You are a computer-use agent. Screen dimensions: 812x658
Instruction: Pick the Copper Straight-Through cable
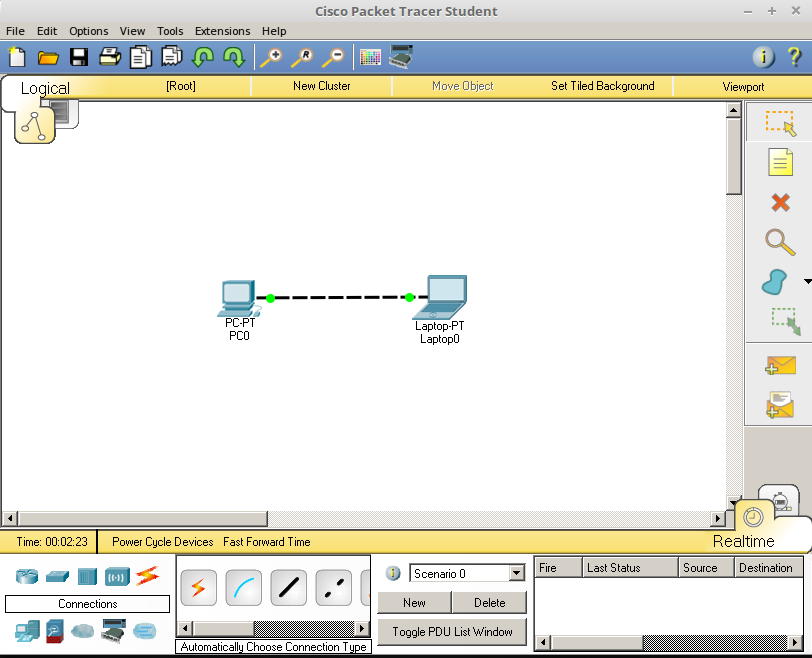coord(288,588)
